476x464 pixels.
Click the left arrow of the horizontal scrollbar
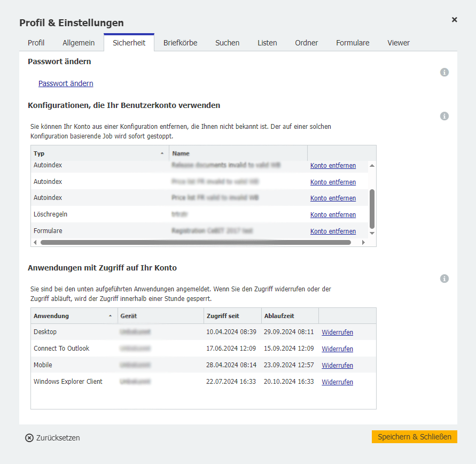(x=35, y=242)
